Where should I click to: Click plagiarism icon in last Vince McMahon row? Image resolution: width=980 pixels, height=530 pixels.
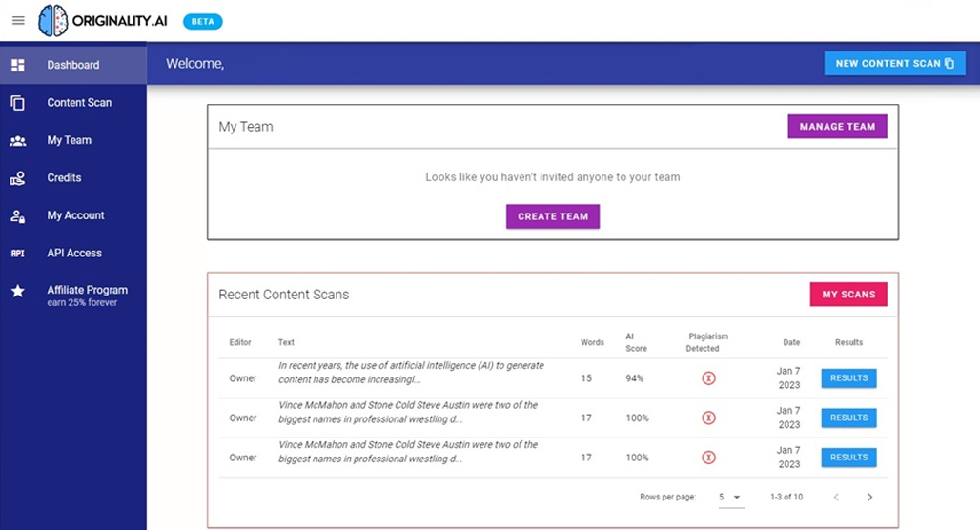coord(708,458)
